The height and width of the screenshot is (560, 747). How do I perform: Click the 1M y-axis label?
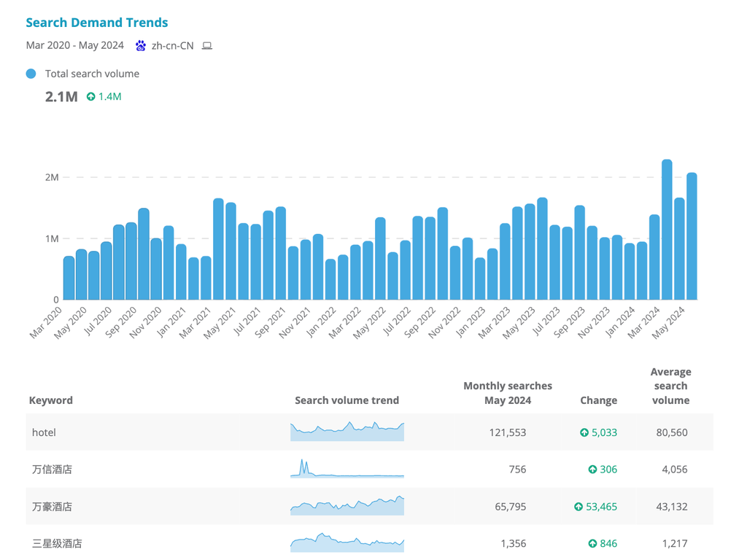click(x=52, y=238)
